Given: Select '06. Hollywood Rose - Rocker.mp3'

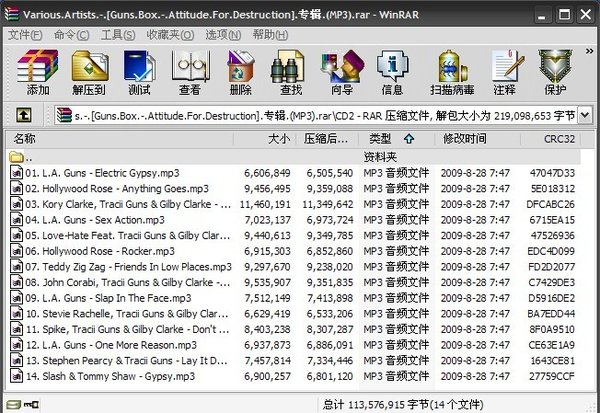Looking at the screenshot, I should (293, 251).
